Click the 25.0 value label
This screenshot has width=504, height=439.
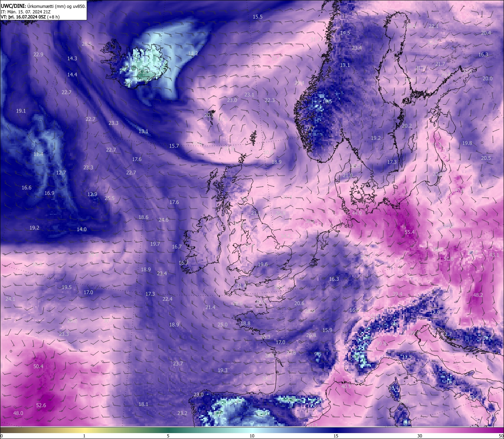point(222,324)
